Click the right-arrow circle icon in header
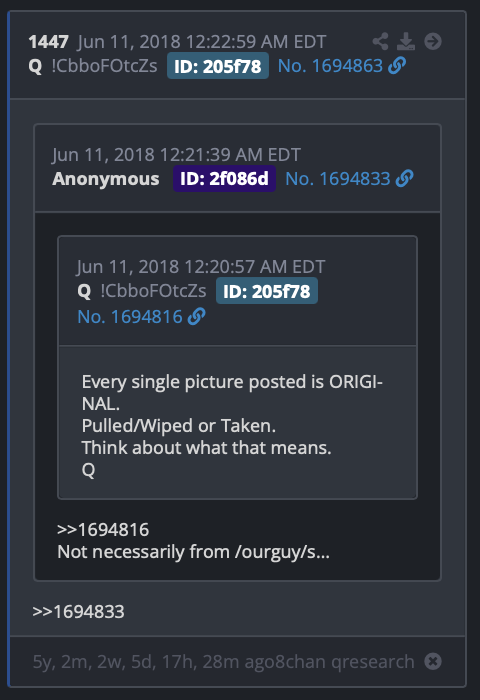 tap(433, 42)
